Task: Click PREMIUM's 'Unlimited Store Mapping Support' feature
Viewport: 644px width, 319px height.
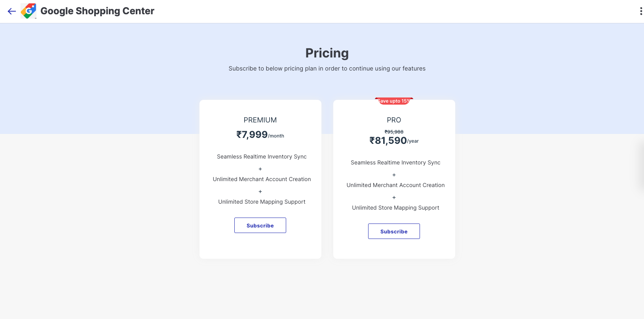Action: [x=262, y=202]
